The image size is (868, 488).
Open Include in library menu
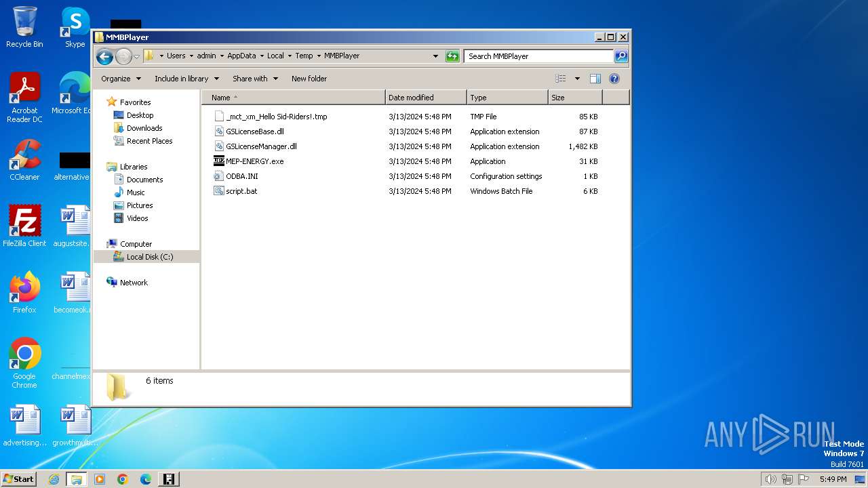pos(186,79)
